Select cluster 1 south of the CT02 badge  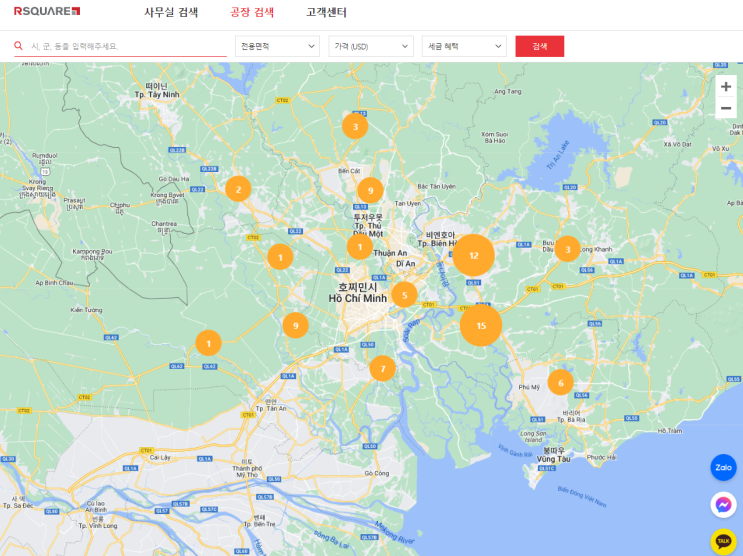280,257
